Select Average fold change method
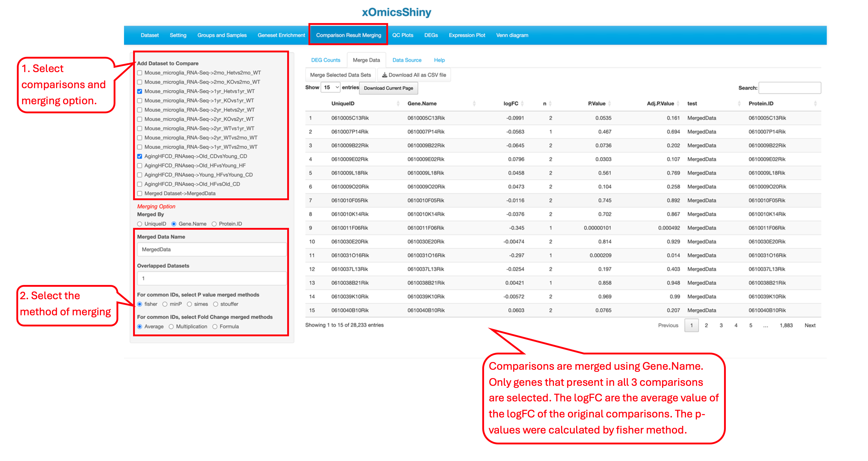Screen dimensions: 868x461 click(140, 327)
